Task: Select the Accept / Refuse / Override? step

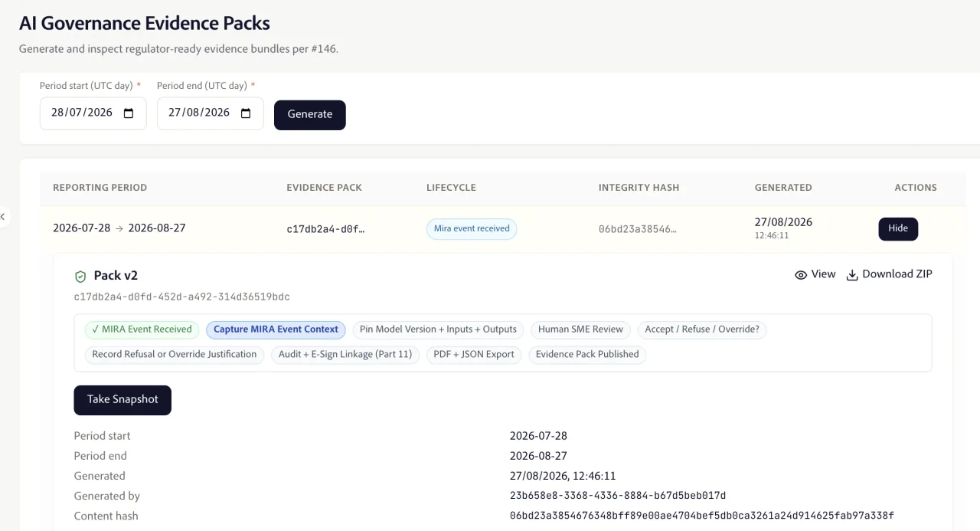Action: tap(702, 329)
